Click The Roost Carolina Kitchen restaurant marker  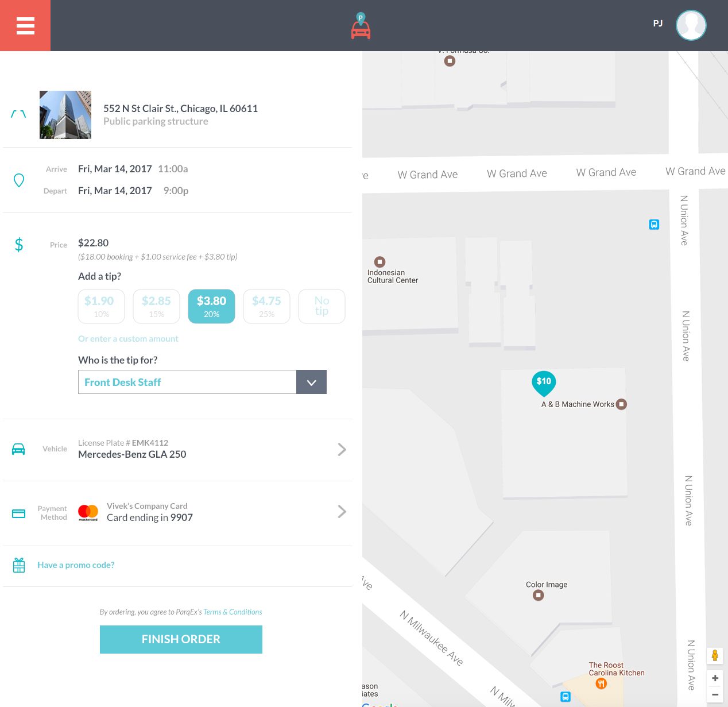[x=601, y=683]
